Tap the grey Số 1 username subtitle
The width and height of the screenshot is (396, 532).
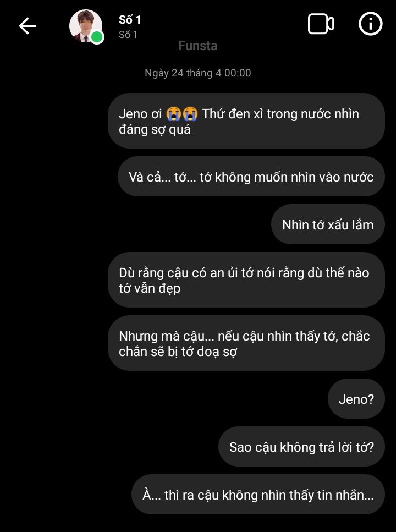[128, 35]
